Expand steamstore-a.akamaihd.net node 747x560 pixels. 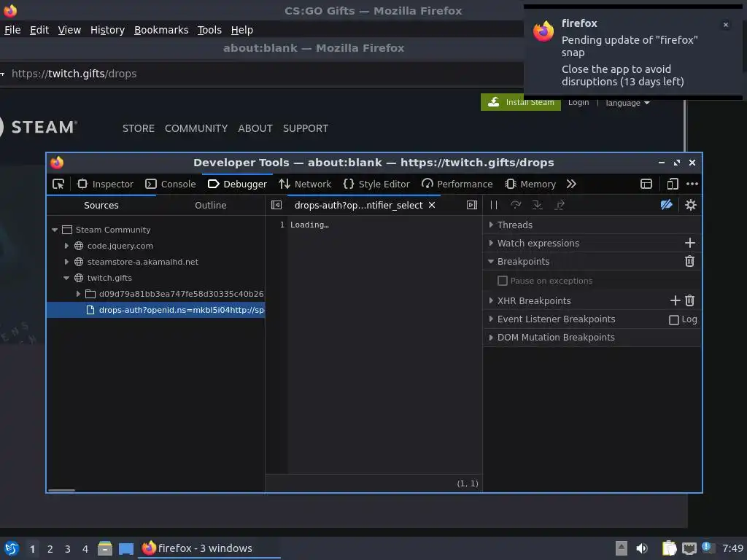pos(66,262)
